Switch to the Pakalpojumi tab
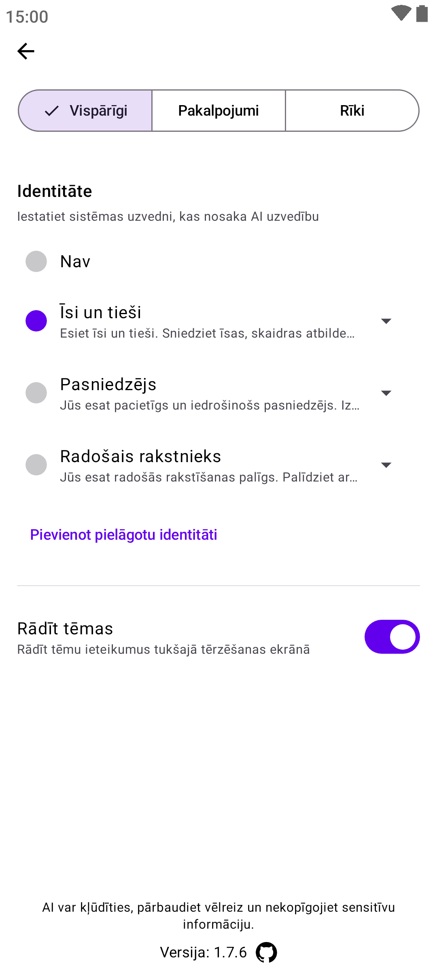This screenshot has height=980, width=437. 218,111
